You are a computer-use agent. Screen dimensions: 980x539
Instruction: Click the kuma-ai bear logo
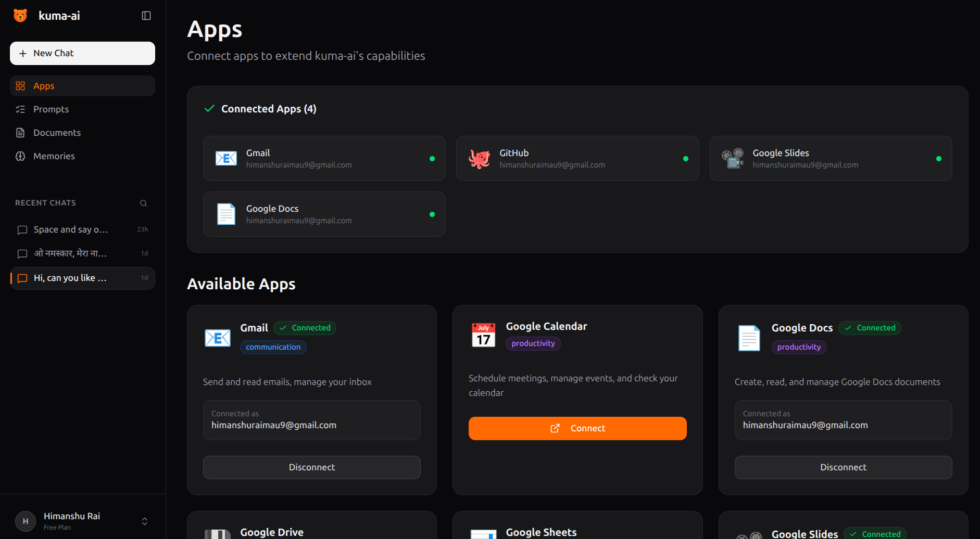pyautogui.click(x=20, y=16)
